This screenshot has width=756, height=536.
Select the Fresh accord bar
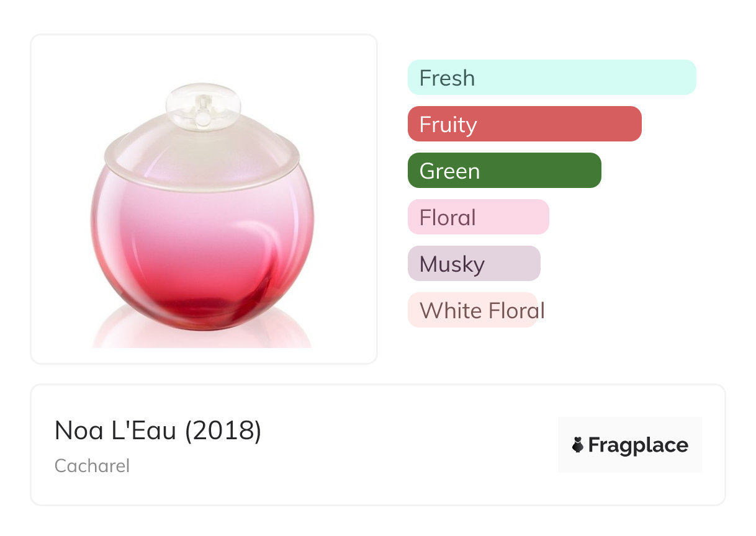point(552,78)
